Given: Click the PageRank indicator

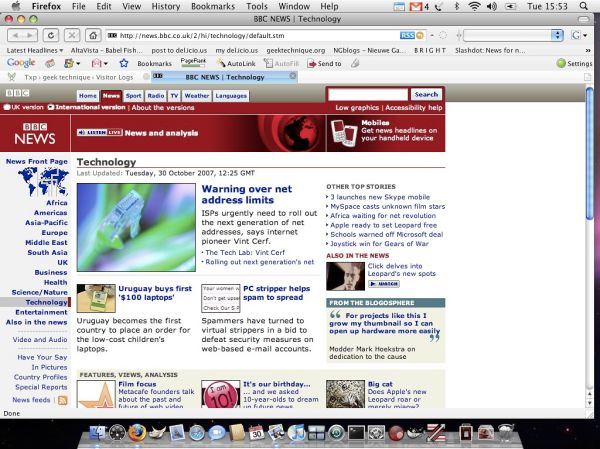Looking at the screenshot, I should pos(193,62).
